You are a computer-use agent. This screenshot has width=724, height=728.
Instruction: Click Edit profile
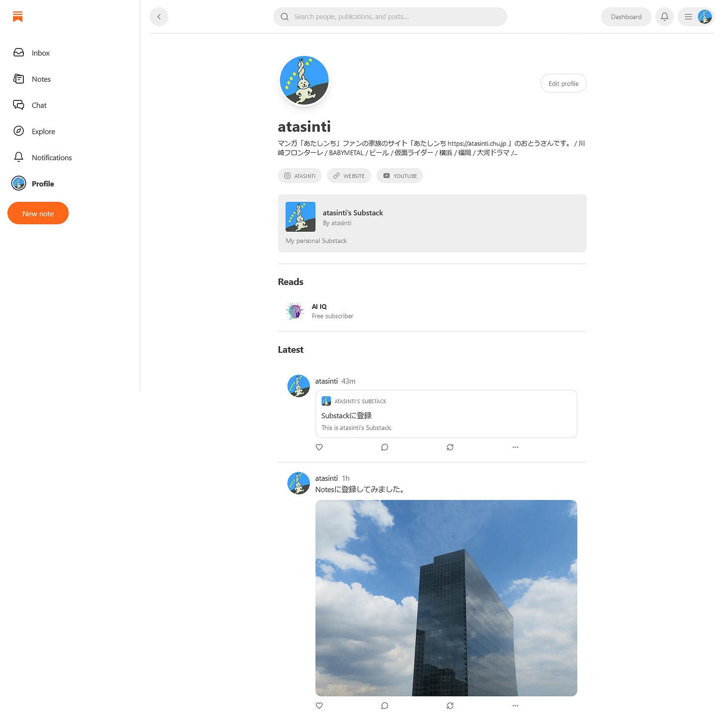pos(563,84)
